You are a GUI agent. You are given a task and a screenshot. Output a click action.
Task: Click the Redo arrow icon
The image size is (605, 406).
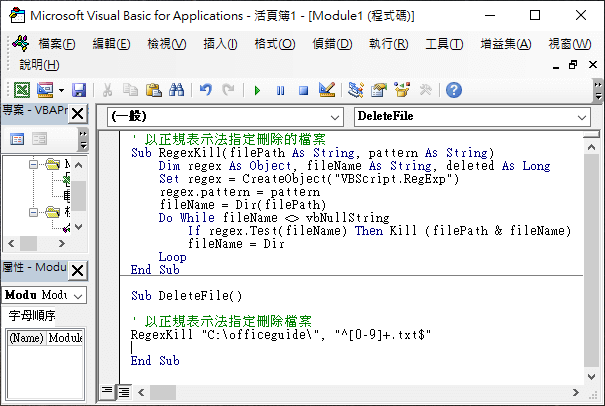pyautogui.click(x=228, y=90)
